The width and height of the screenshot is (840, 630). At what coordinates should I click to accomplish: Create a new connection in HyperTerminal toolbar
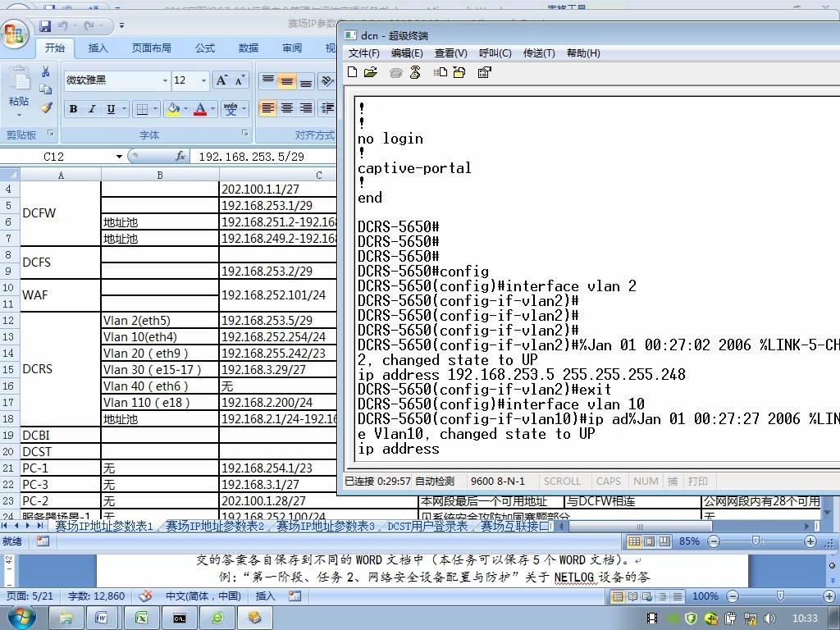(x=352, y=72)
